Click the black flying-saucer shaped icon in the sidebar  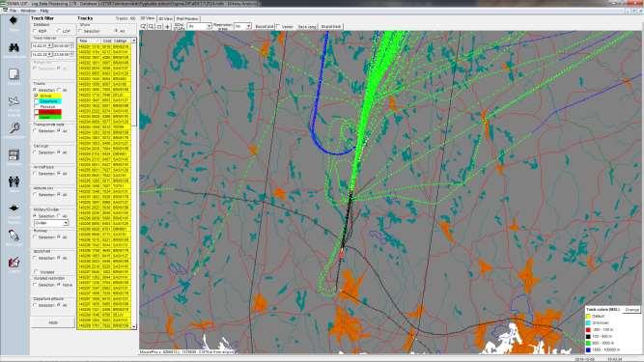(14, 209)
